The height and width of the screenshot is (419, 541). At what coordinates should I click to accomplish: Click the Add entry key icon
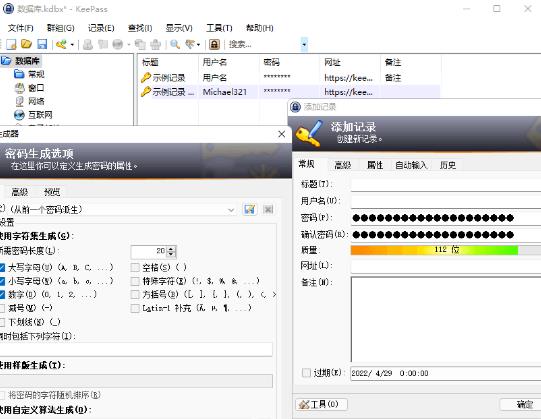coord(61,44)
